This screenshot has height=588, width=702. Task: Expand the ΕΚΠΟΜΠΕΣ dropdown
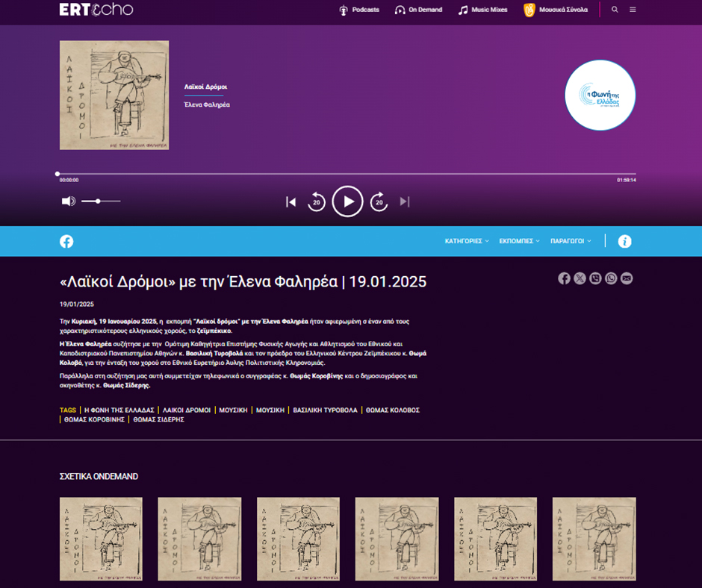click(519, 241)
